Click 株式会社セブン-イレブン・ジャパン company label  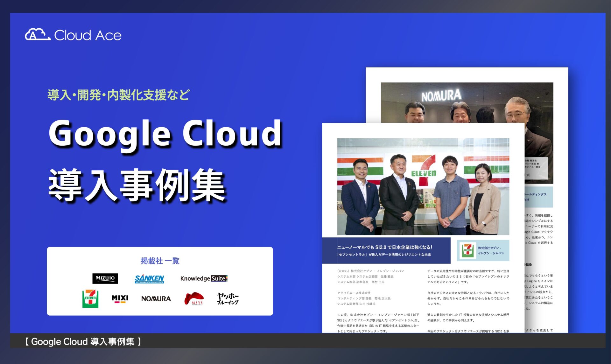pos(491,250)
